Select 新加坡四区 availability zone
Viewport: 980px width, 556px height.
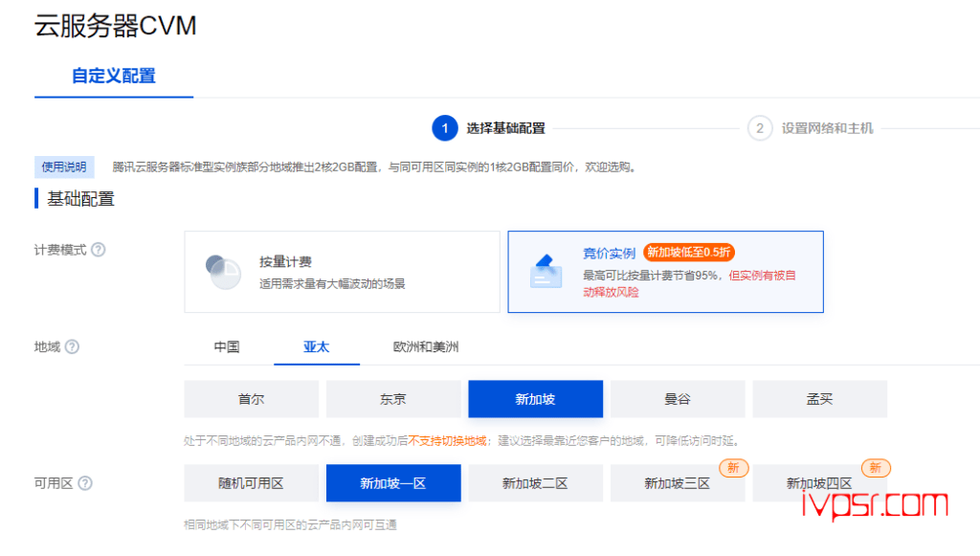[x=820, y=483]
